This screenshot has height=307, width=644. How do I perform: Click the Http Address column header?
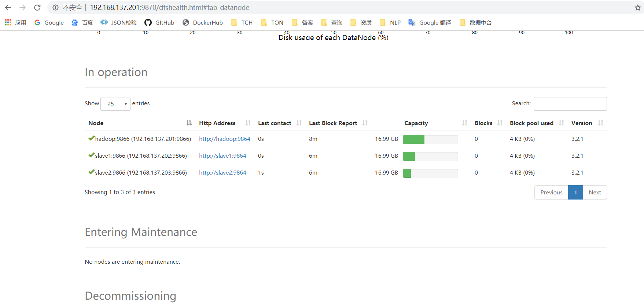click(217, 123)
